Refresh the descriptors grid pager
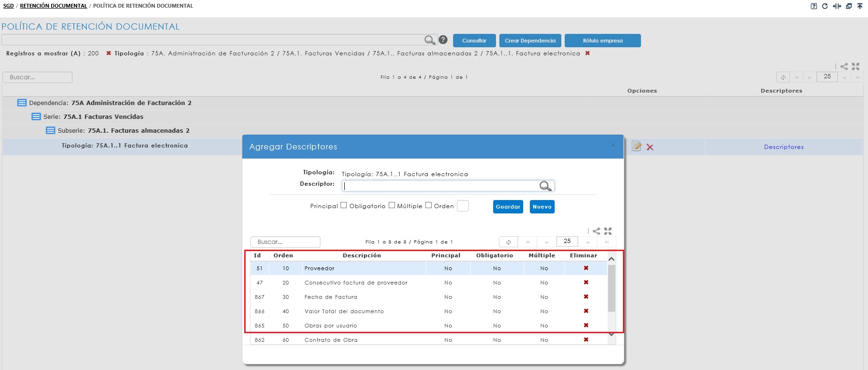This screenshot has height=370, width=868. [x=508, y=242]
